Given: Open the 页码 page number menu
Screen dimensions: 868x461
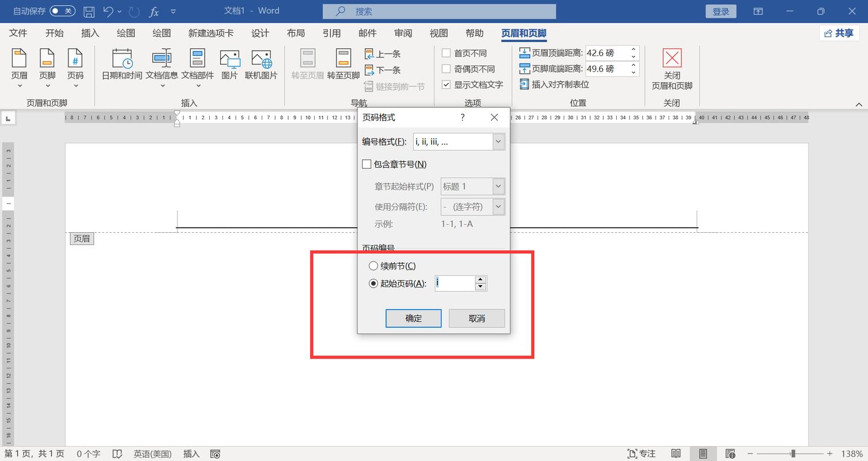Looking at the screenshot, I should tap(75, 68).
